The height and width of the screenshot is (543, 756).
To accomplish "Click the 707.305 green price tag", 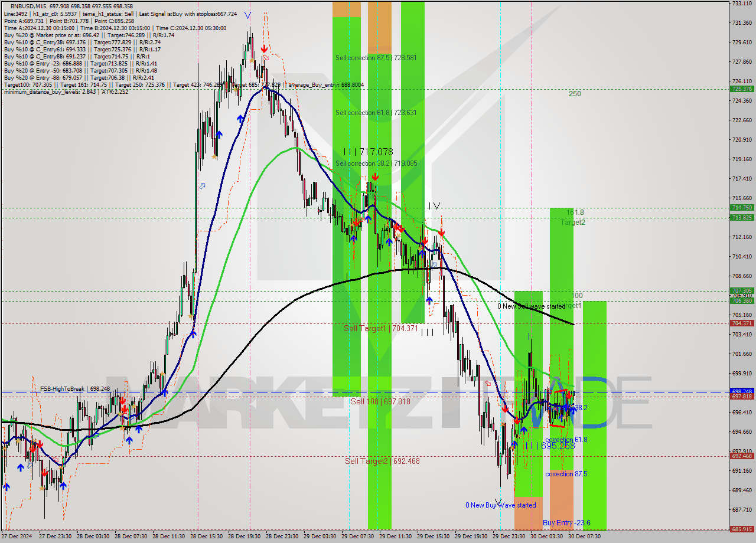I will (742, 291).
